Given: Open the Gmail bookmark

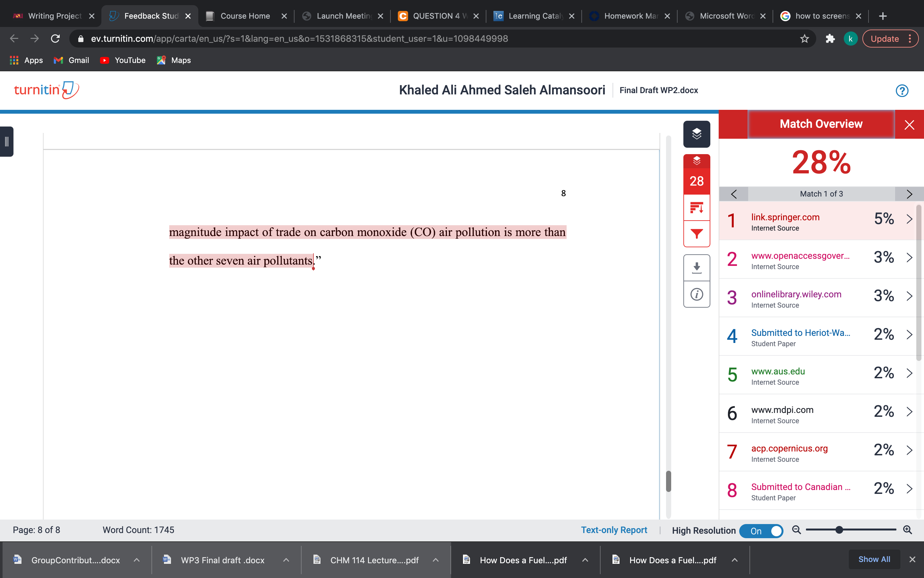Looking at the screenshot, I should pos(72,60).
